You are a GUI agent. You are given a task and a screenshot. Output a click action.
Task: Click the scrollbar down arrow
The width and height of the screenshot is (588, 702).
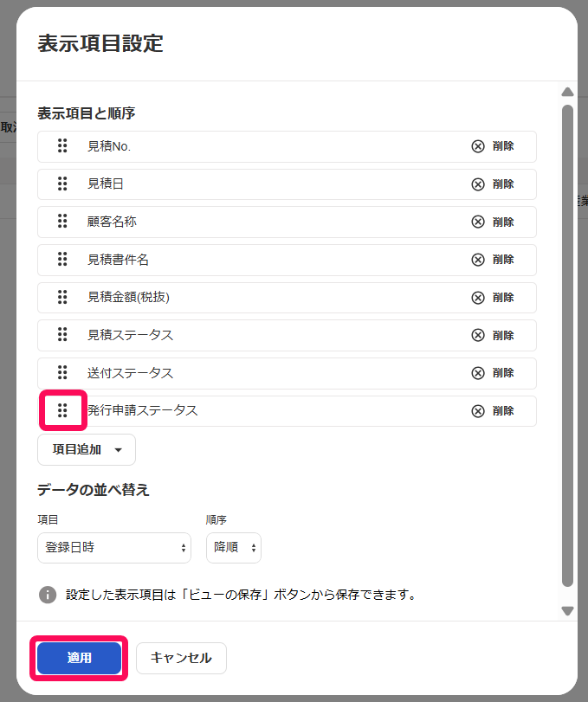click(567, 611)
